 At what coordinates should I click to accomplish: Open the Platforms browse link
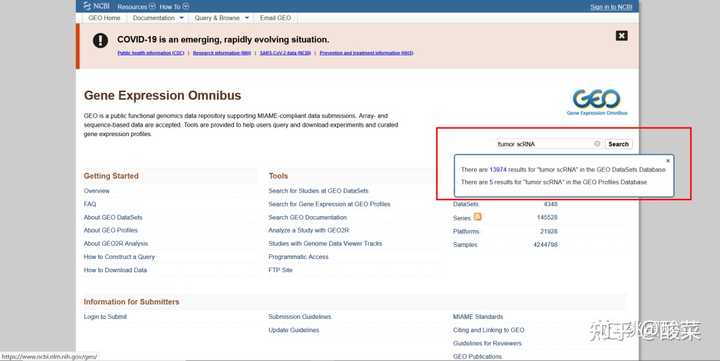[466, 231]
